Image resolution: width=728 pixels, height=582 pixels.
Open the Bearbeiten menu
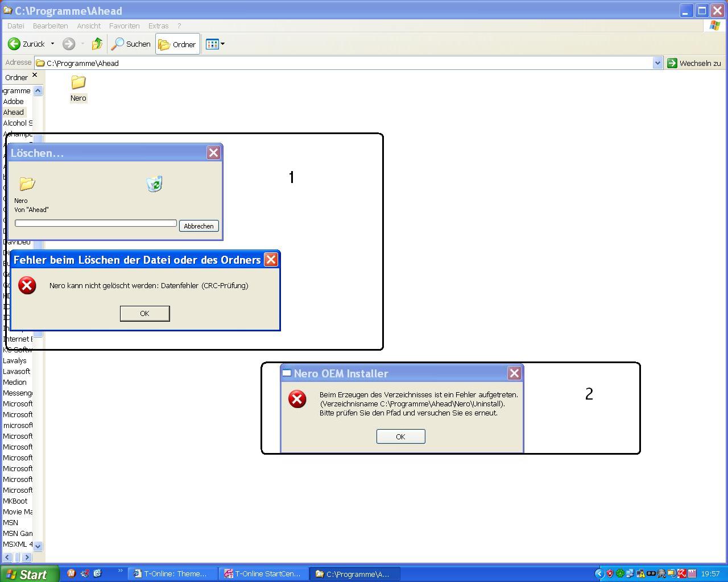(50, 26)
